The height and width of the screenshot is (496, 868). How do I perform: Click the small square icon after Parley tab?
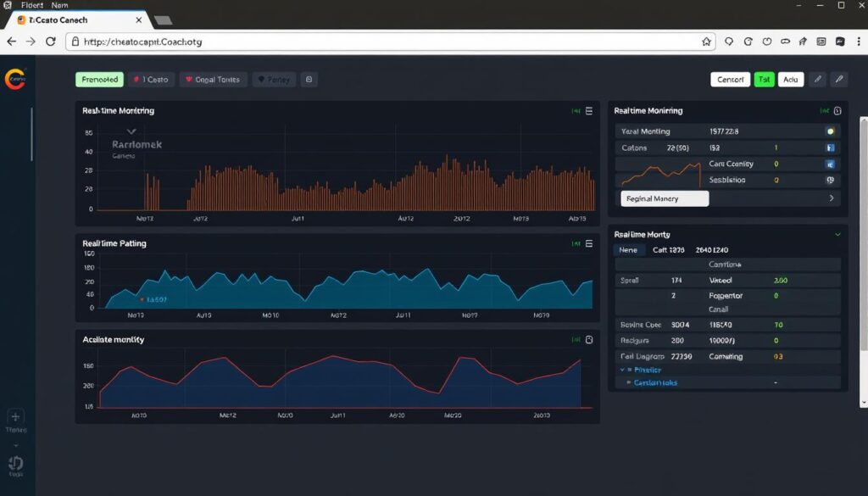[x=309, y=79]
